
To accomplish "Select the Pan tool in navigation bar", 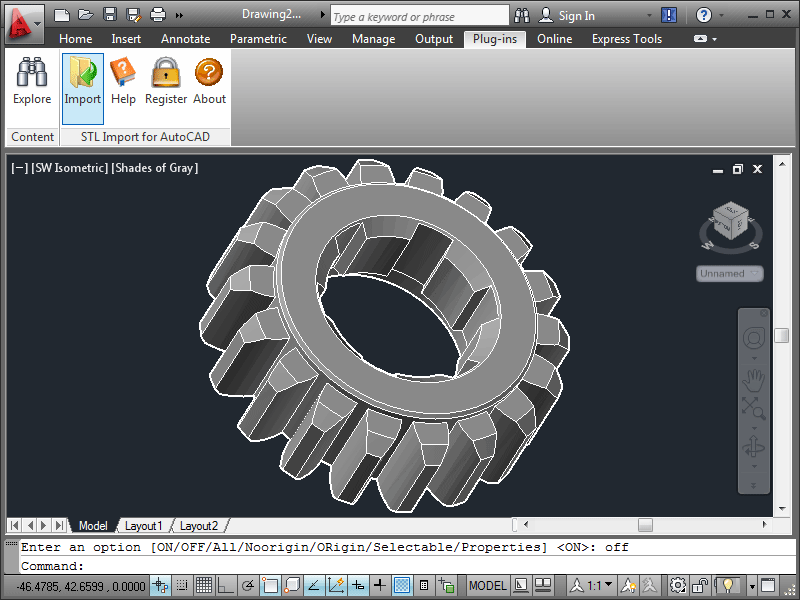I will [x=753, y=380].
